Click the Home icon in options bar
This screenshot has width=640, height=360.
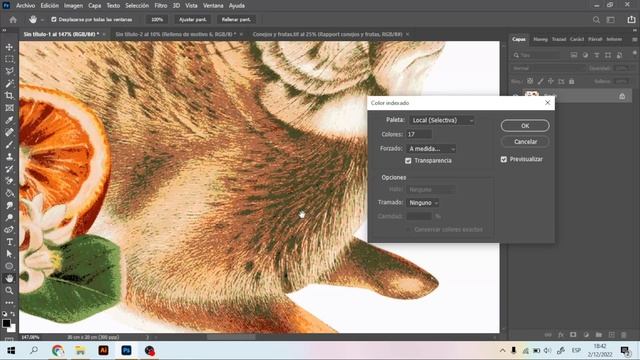[x=13, y=20]
